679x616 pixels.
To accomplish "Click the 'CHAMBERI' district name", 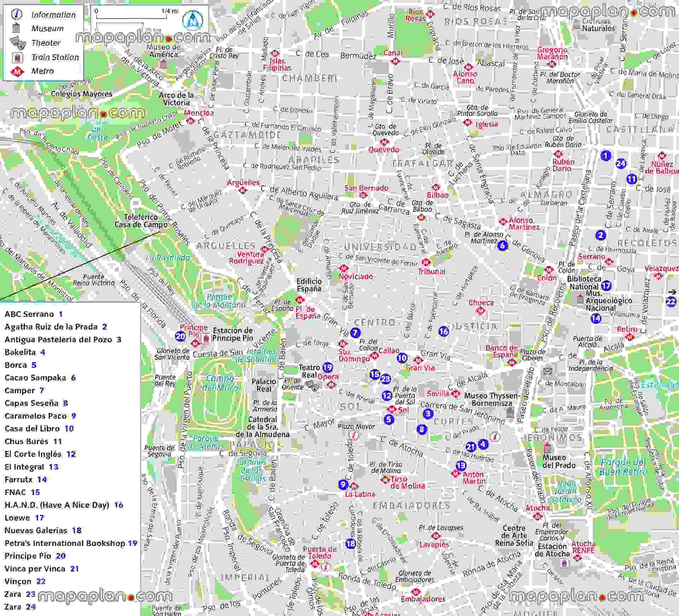I will (309, 78).
